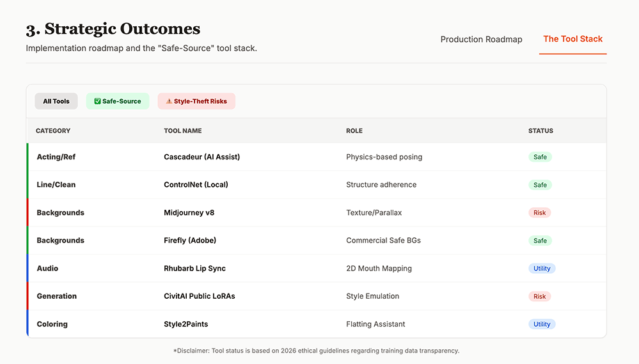
Task: Select Backgrounds cell in Midjourney row
Action: (60, 213)
